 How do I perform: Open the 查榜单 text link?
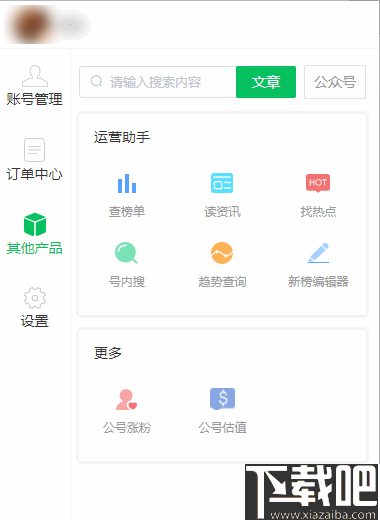tap(127, 212)
